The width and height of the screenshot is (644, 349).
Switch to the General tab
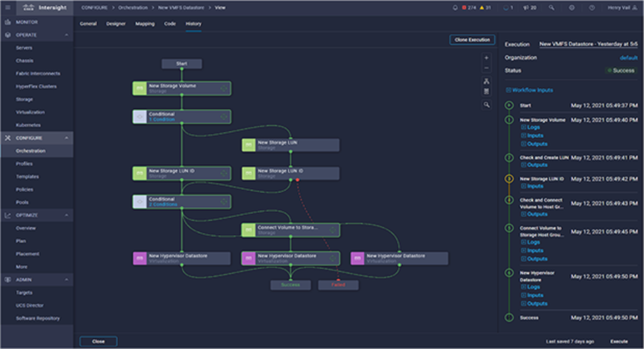tap(88, 24)
